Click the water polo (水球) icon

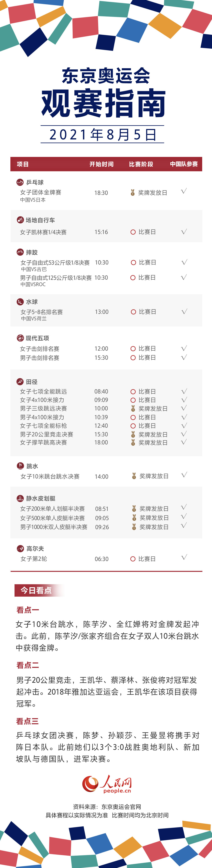point(20,302)
